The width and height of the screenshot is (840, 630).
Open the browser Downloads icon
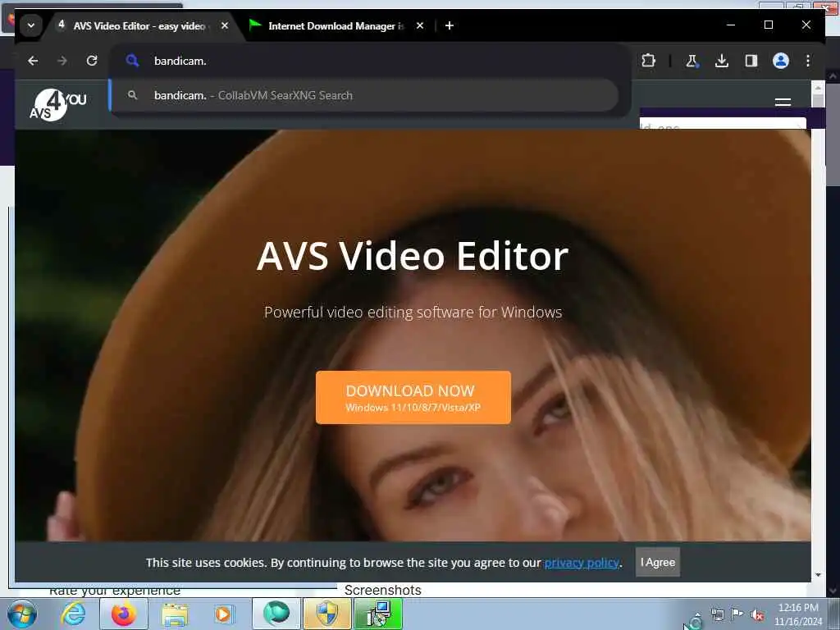click(722, 61)
